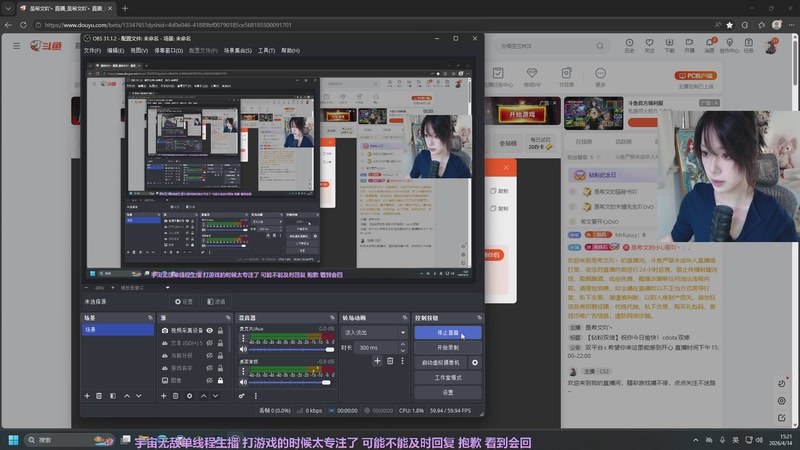Open preview scaling dropdown arrow
This screenshot has height=450, width=800.
click(x=167, y=288)
